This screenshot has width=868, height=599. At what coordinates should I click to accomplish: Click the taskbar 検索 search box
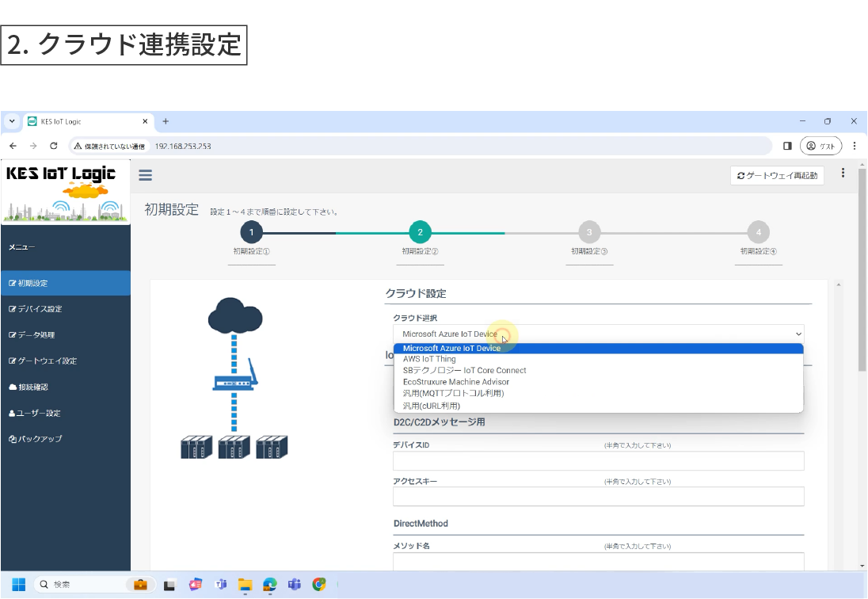(x=94, y=585)
